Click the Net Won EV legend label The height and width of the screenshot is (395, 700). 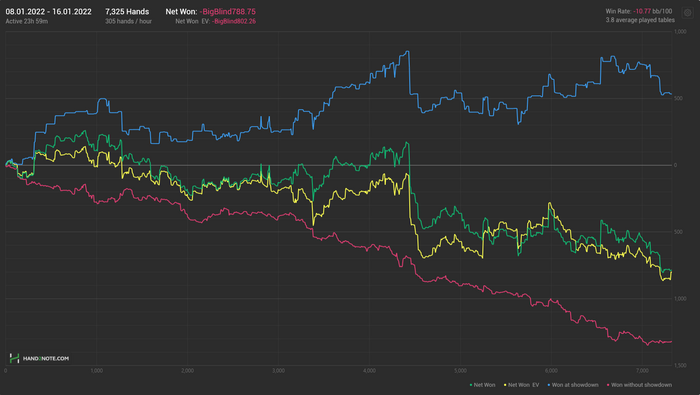point(524,385)
